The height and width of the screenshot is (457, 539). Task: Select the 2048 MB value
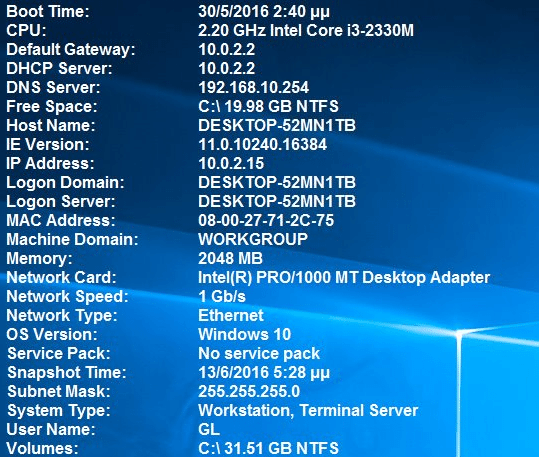coord(230,258)
